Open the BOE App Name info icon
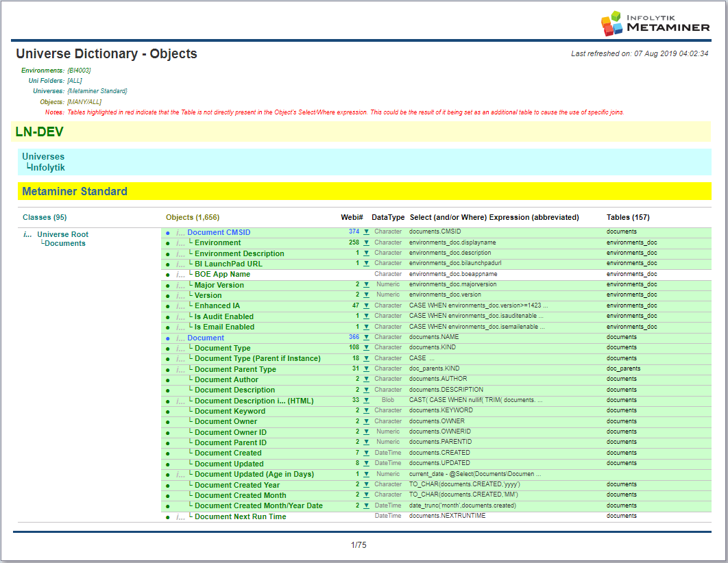 pos(180,275)
